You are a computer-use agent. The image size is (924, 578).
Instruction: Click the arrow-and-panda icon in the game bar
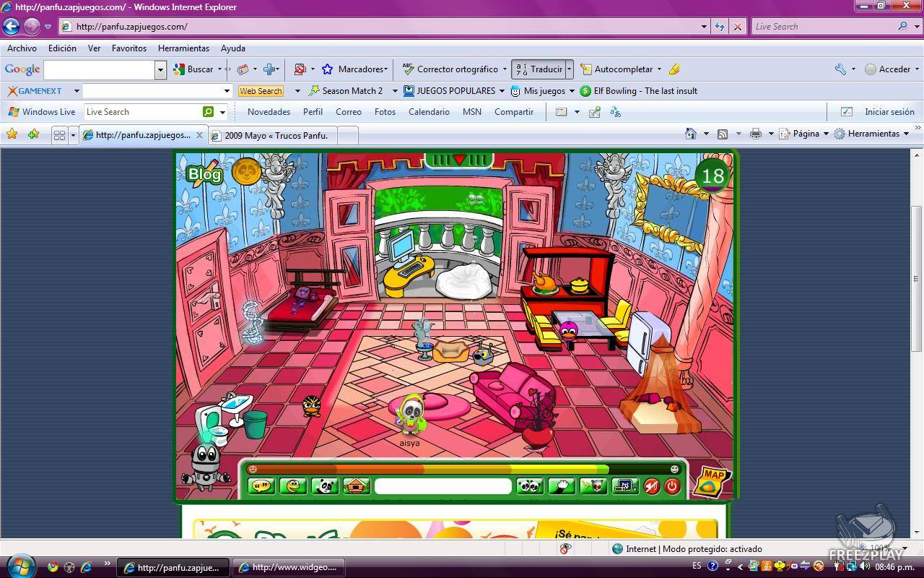coord(593,486)
